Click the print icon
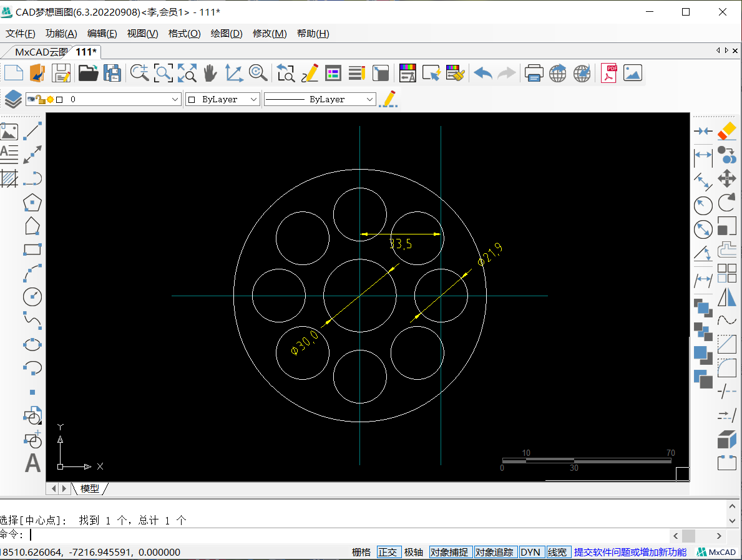The height and width of the screenshot is (560, 742). pyautogui.click(x=534, y=74)
